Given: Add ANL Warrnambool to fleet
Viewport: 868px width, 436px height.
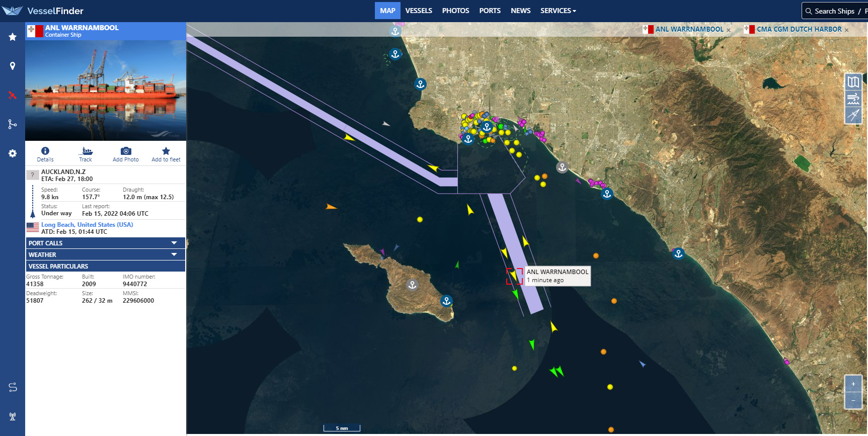Looking at the screenshot, I should click(166, 154).
